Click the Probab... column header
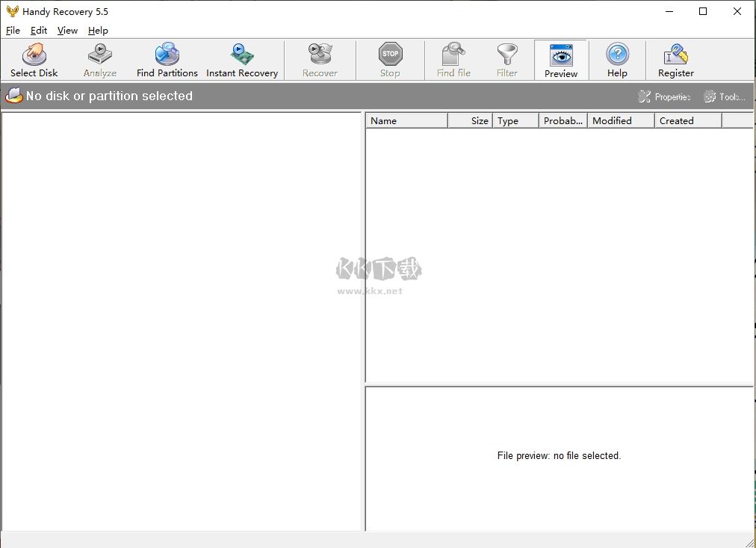The image size is (756, 548). pos(563,120)
